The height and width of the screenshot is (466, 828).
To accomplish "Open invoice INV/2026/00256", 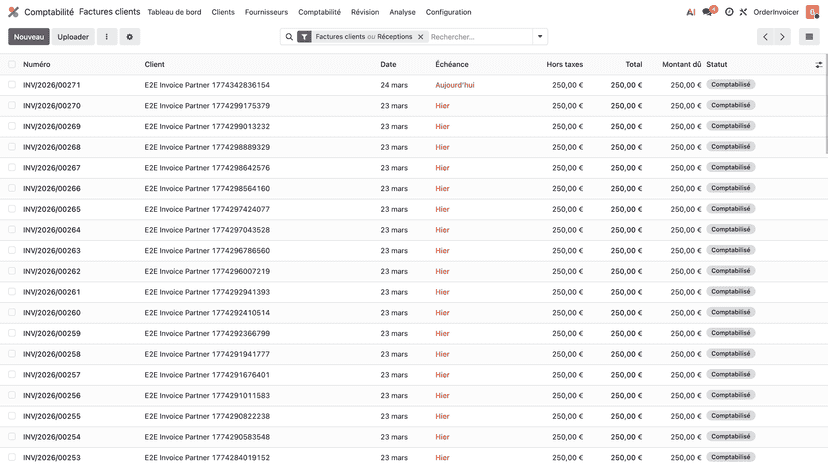I will 52,395.
